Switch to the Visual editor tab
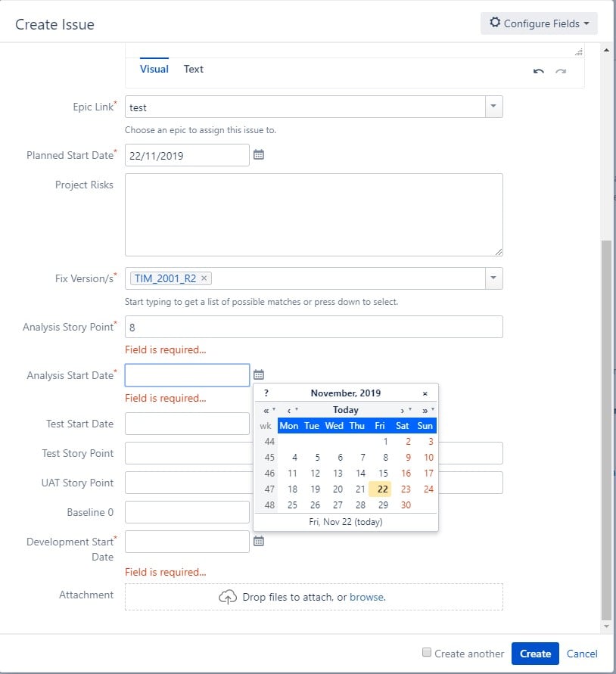 (154, 69)
